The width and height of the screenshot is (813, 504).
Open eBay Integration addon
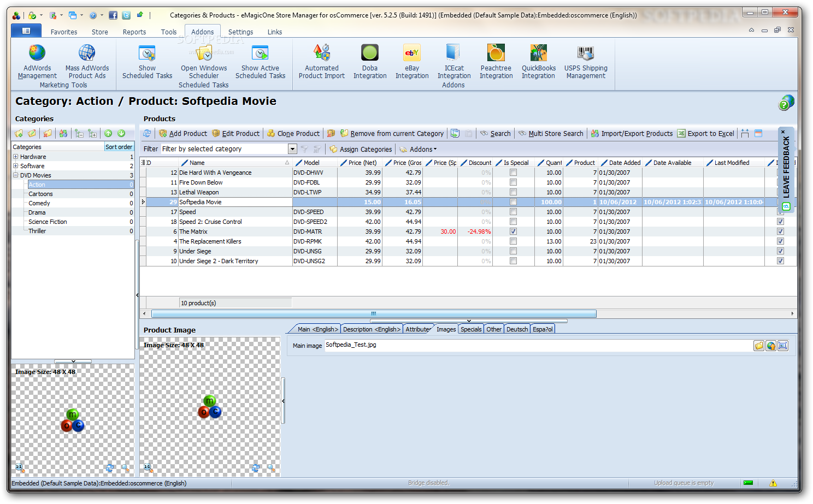click(412, 62)
